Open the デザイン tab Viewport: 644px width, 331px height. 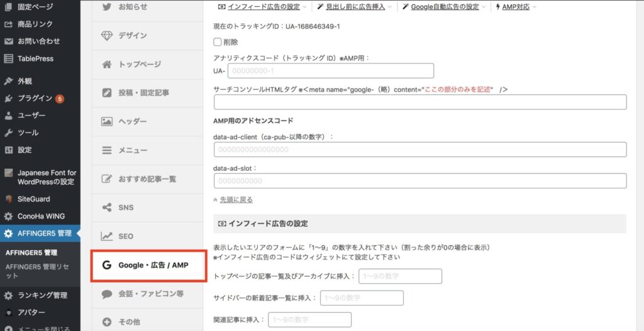(x=147, y=36)
